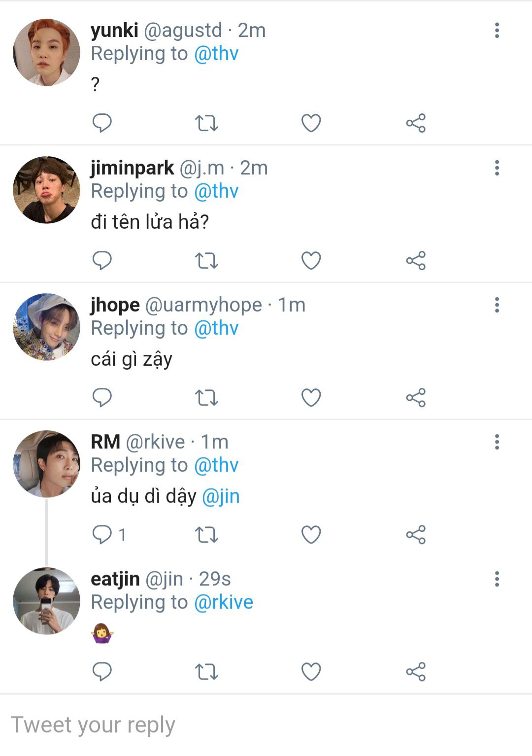
Task: Open more options for yunki's tweet
Action: click(497, 31)
